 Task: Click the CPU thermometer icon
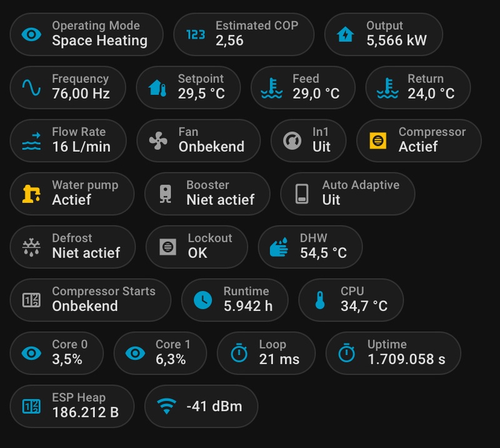(319, 301)
